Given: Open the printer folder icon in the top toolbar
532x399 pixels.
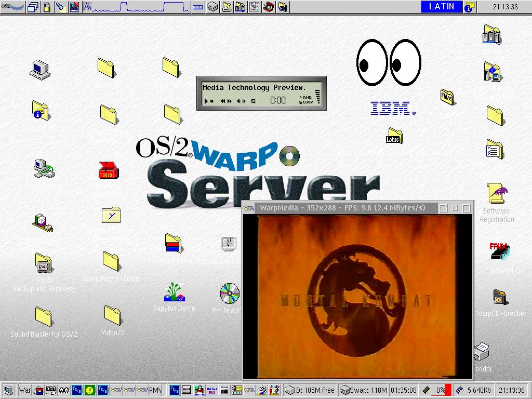Looking at the screenshot, I should coord(227,7).
